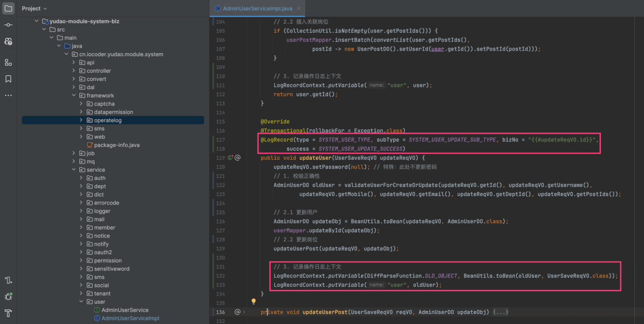The width and height of the screenshot is (644, 324).
Task: Open the Commit tool window icon
Action: [8, 25]
